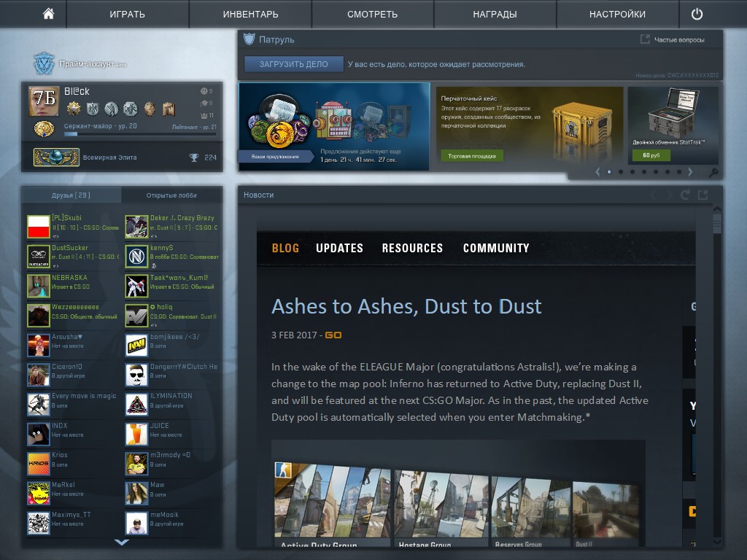Select m3rmody =D friend entry
The image size is (747, 560).
172,464
